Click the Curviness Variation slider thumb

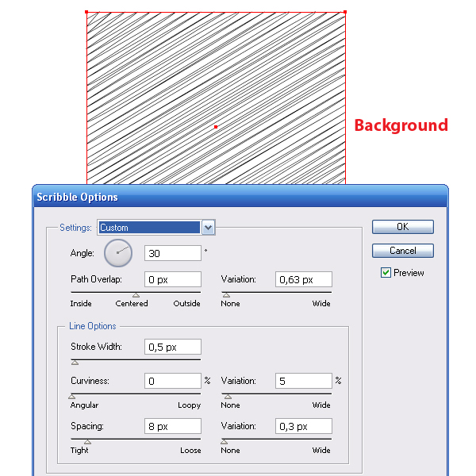(228, 397)
